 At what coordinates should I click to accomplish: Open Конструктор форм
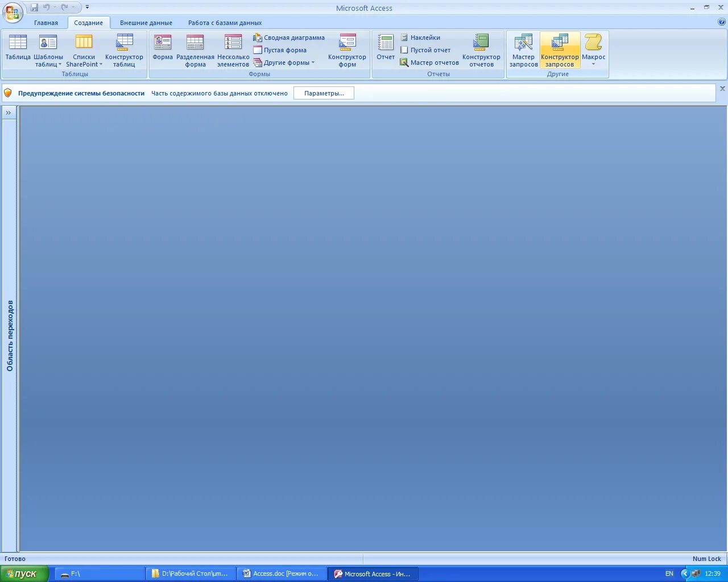pos(347,51)
